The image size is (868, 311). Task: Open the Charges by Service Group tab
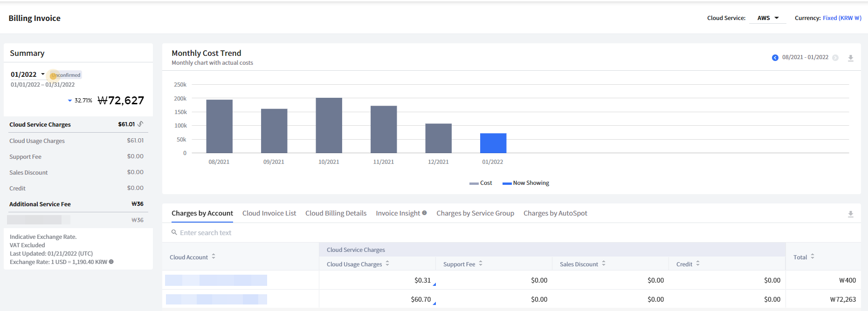[475, 213]
